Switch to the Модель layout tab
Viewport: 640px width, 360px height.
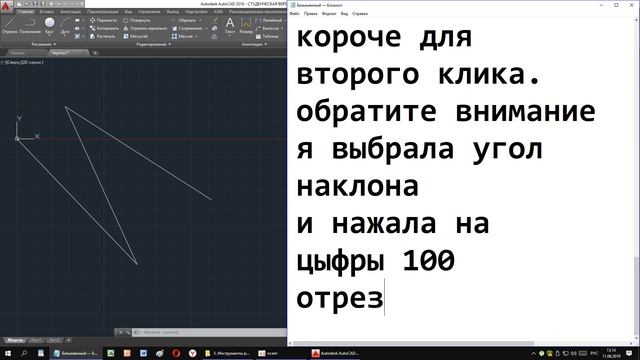15,340
